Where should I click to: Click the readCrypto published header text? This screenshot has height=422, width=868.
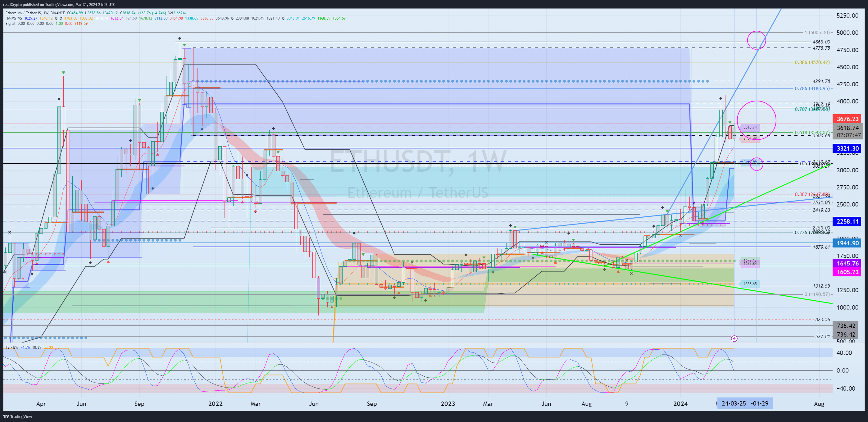[x=59, y=4]
